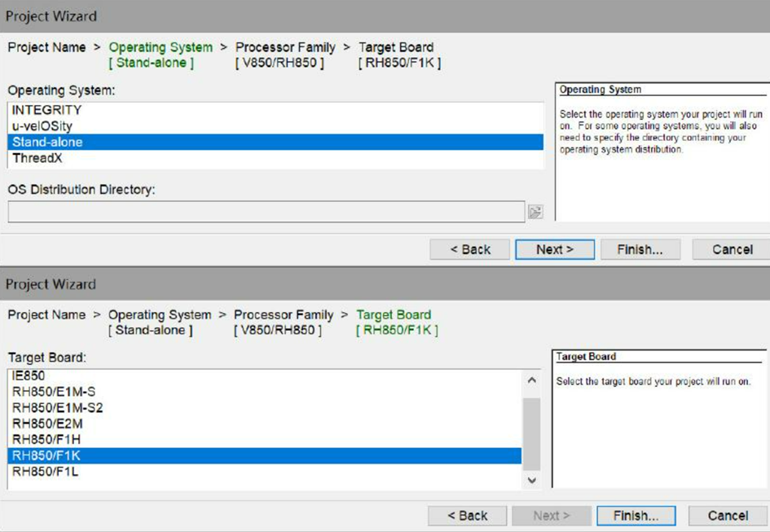Select Stand-alone operating system row
Screen dimensions: 770x532
pyautogui.click(x=275, y=142)
